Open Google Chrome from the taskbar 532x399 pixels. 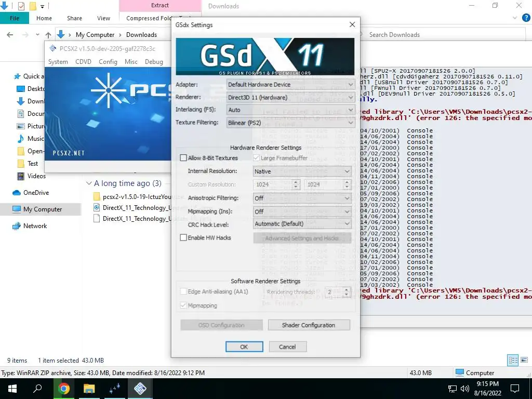pyautogui.click(x=63, y=389)
